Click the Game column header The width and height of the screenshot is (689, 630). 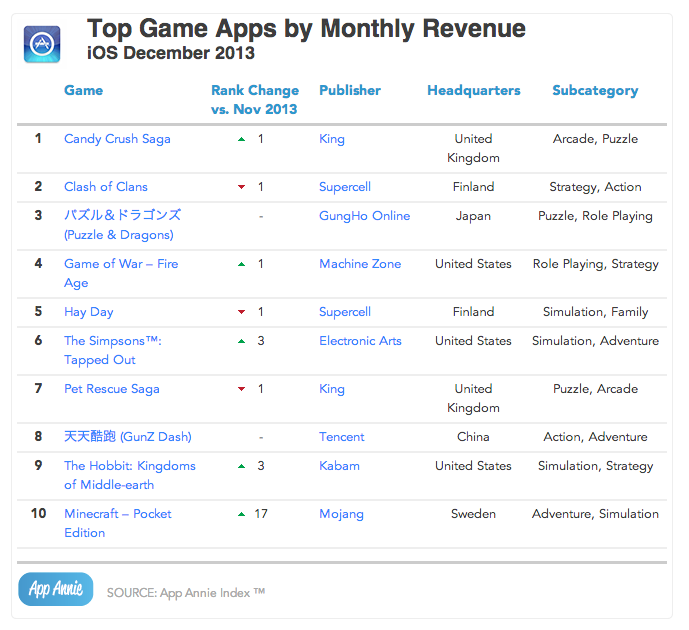pyautogui.click(x=83, y=90)
